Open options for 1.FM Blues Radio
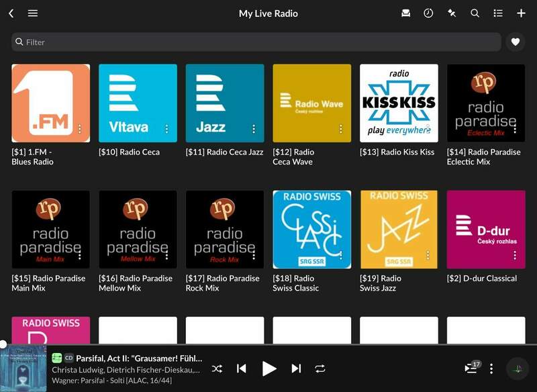 pos(79,129)
